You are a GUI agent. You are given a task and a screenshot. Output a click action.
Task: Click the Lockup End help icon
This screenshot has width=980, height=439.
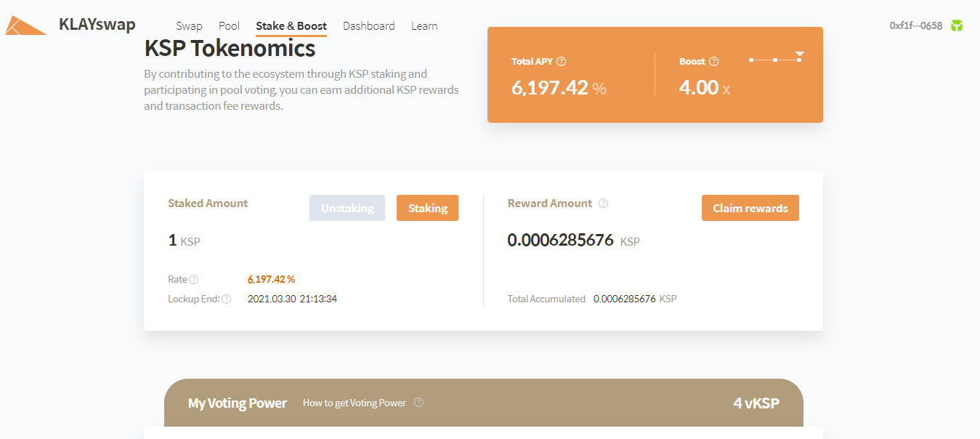pyautogui.click(x=227, y=299)
